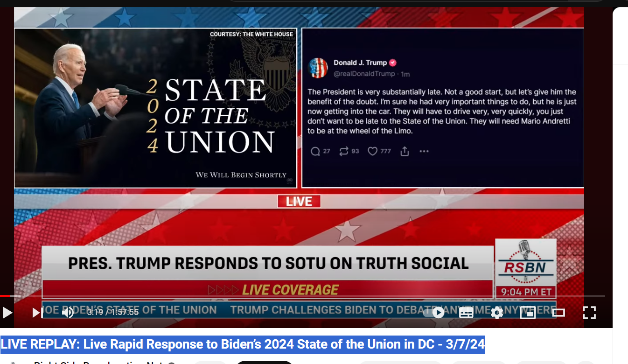Click the RSBN microphone logo

coord(526,262)
